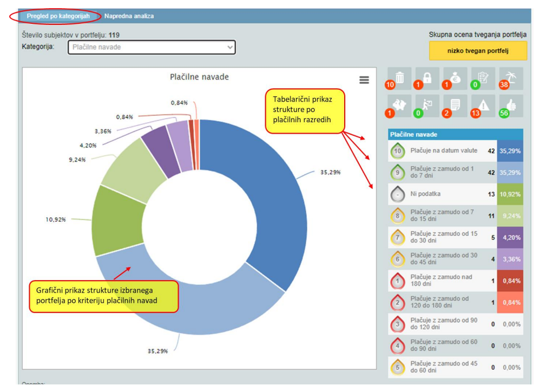Click the red drop icon numbered 1
The height and width of the screenshot is (392, 546).
(398, 281)
